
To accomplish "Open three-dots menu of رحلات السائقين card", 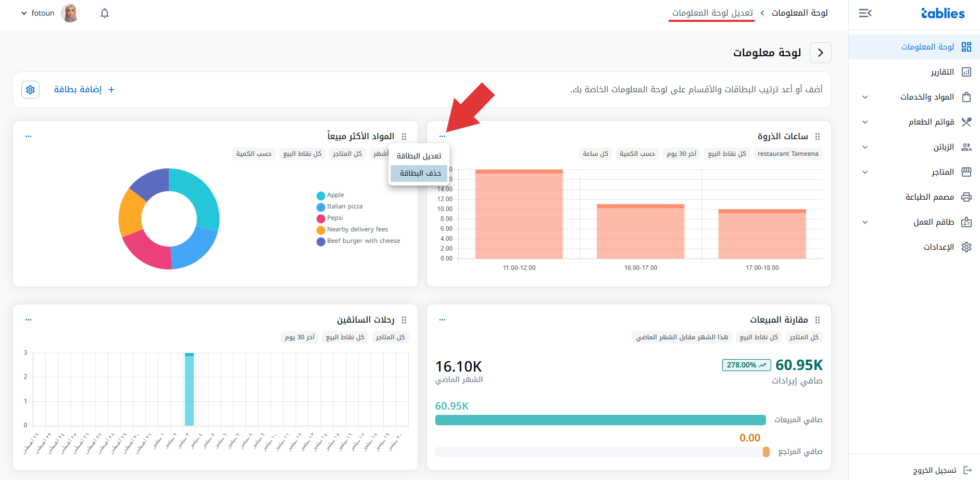I will [28, 320].
